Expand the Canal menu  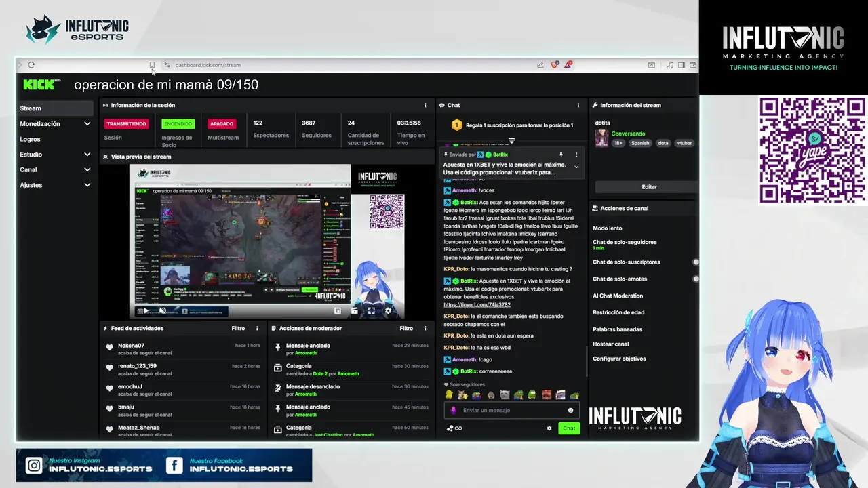[x=87, y=169]
